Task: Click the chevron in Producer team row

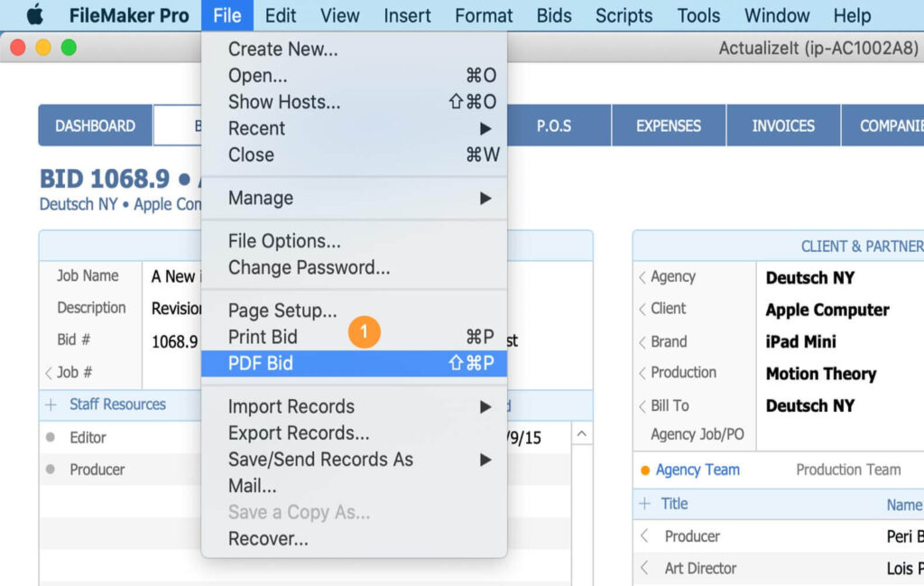Action: pos(644,536)
